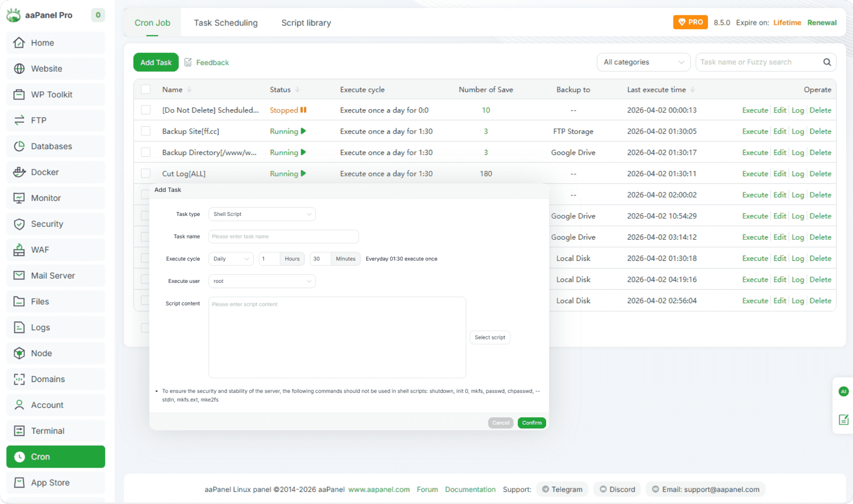Viewport: 853px width, 504px height.
Task: Check the Backup Site[ff.cc] row checkbox
Action: pyautogui.click(x=146, y=131)
